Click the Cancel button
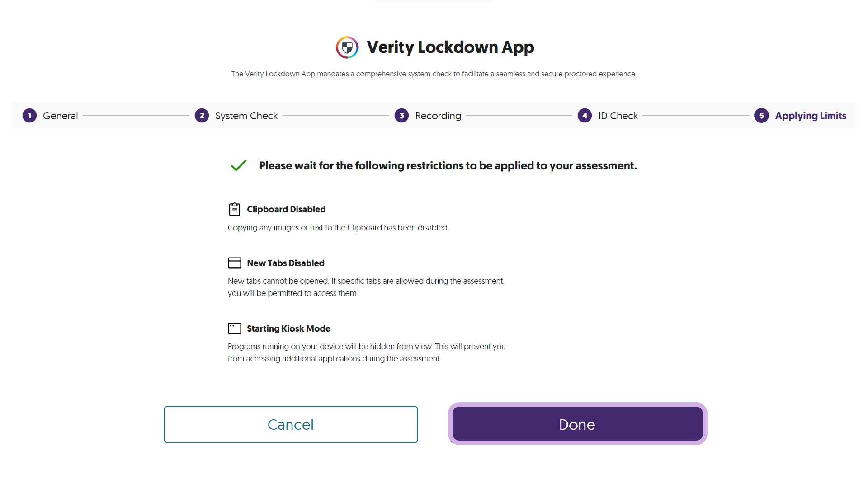This screenshot has width=868, height=488. (291, 424)
